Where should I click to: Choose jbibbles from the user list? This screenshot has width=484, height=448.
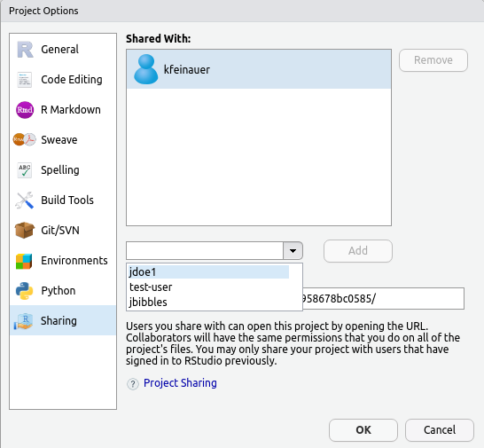[x=208, y=302]
